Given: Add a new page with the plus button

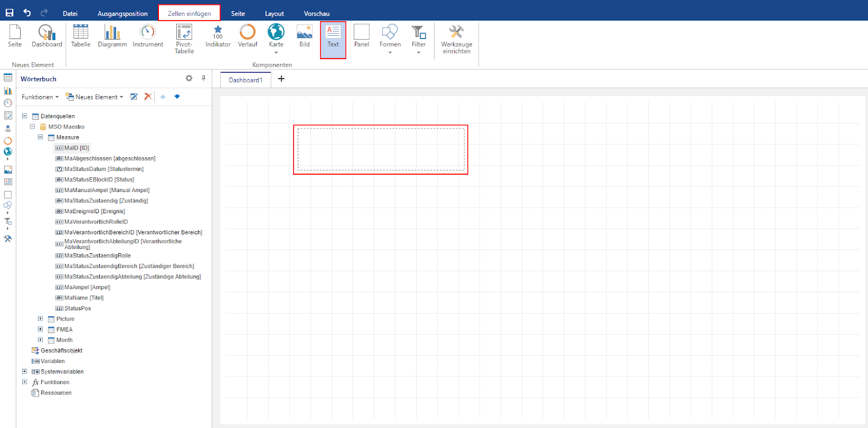Looking at the screenshot, I should pos(281,79).
